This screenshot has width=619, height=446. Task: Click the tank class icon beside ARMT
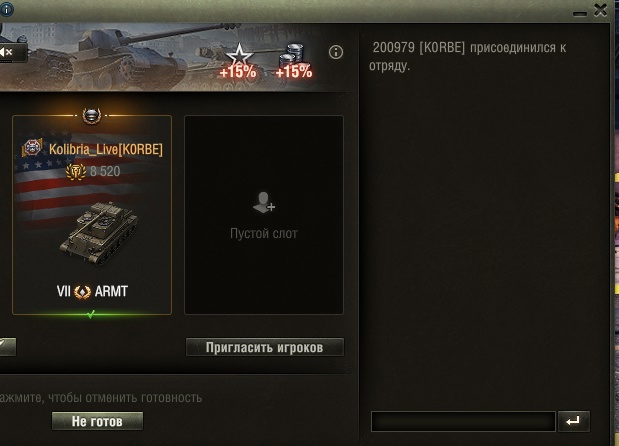(83, 292)
